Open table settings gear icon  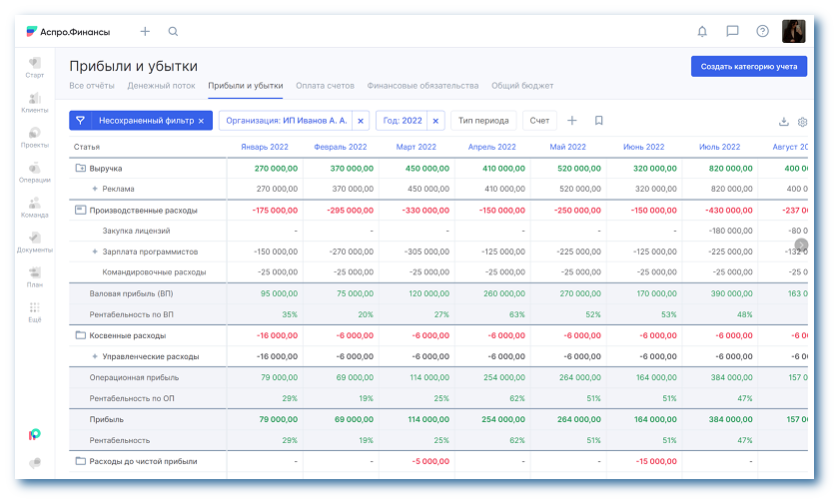click(x=802, y=122)
